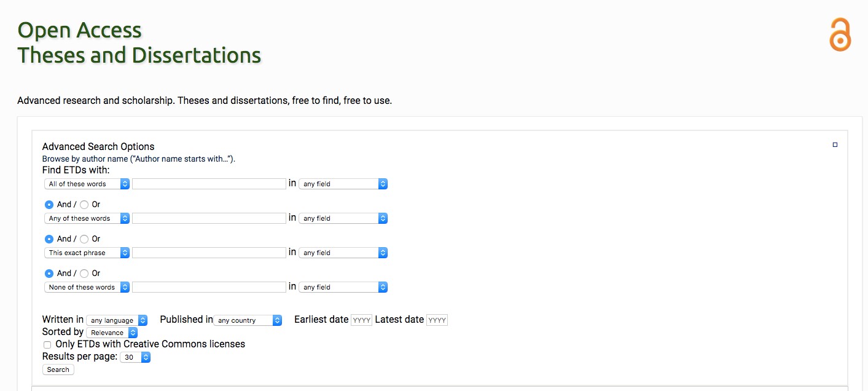Screen dimensions: 868x391
Task: Click the Latest date YYYY field
Action: click(437, 320)
